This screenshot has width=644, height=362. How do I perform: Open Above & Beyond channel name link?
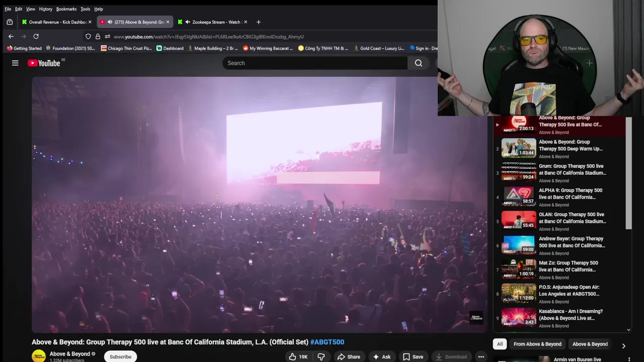(70, 354)
